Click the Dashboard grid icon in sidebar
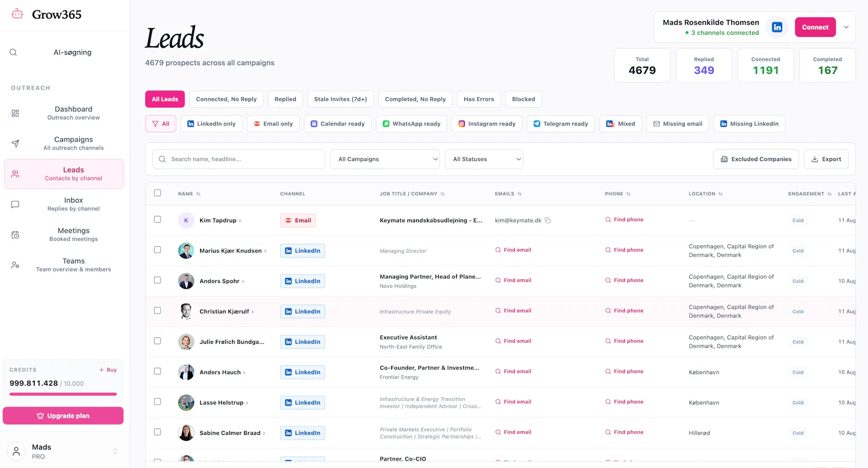The image size is (868, 468). point(15,113)
